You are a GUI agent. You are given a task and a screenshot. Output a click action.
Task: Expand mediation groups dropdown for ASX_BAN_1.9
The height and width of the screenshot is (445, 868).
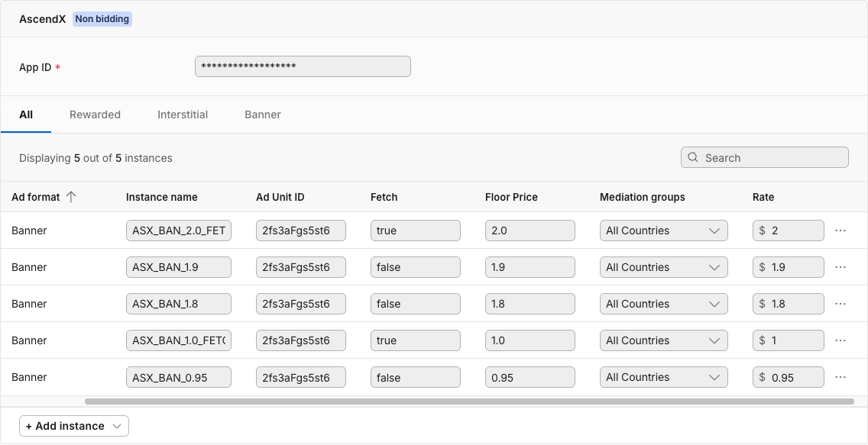point(663,267)
